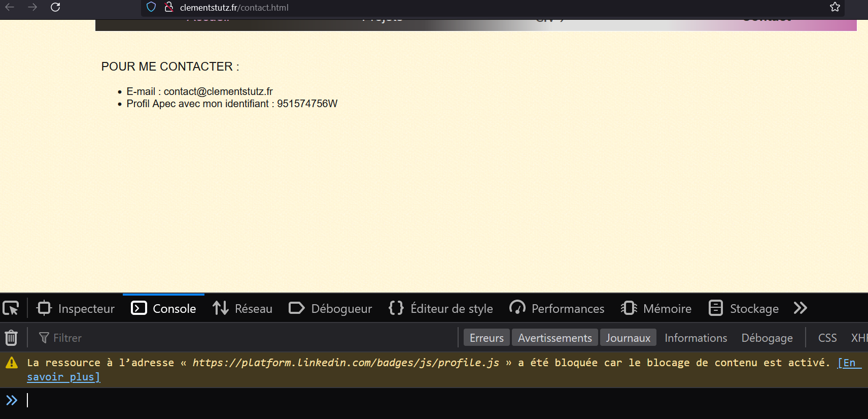The image size is (868, 419).
Task: Toggle the Informations log filter
Action: tap(696, 338)
